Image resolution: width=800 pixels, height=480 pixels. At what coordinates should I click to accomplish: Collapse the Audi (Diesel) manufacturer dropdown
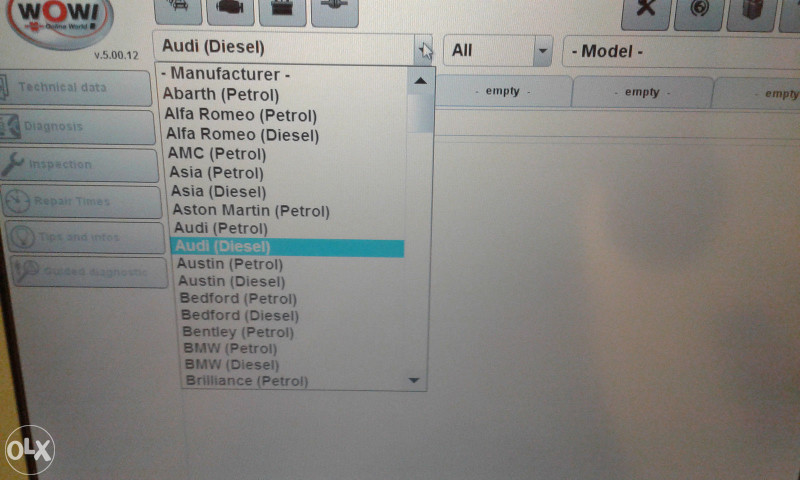click(423, 49)
